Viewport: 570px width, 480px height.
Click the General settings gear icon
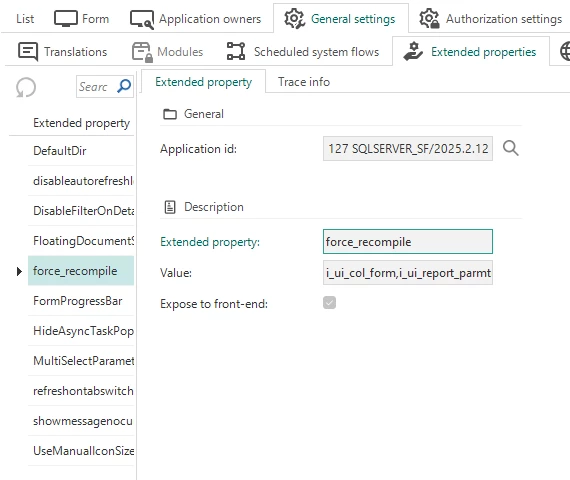[294, 19]
